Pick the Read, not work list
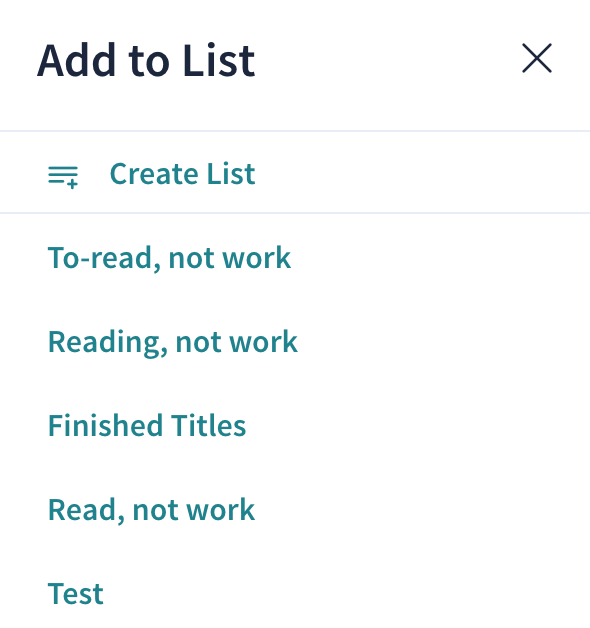590x628 pixels. point(151,510)
